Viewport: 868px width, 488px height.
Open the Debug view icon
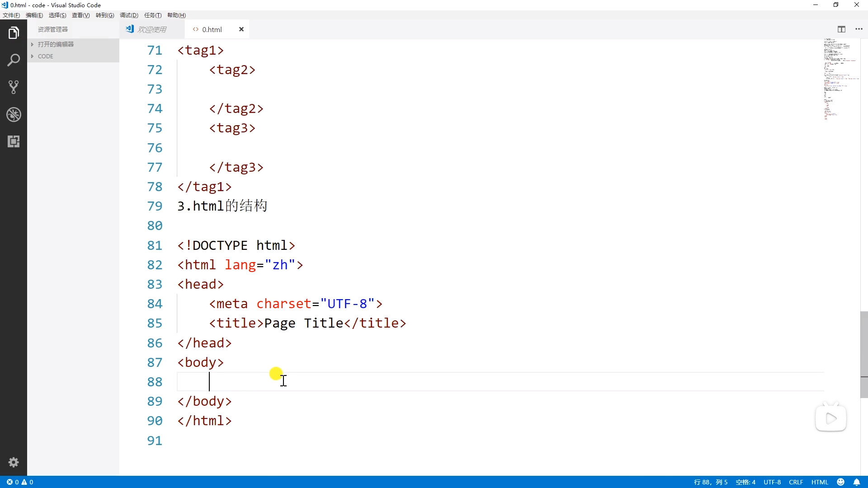pyautogui.click(x=14, y=114)
